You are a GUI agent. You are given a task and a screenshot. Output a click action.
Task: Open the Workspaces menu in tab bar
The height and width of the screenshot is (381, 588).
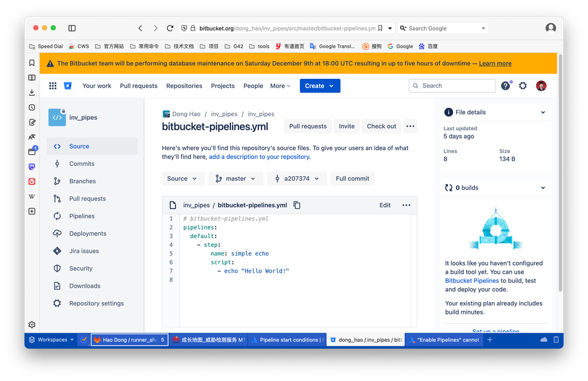51,340
